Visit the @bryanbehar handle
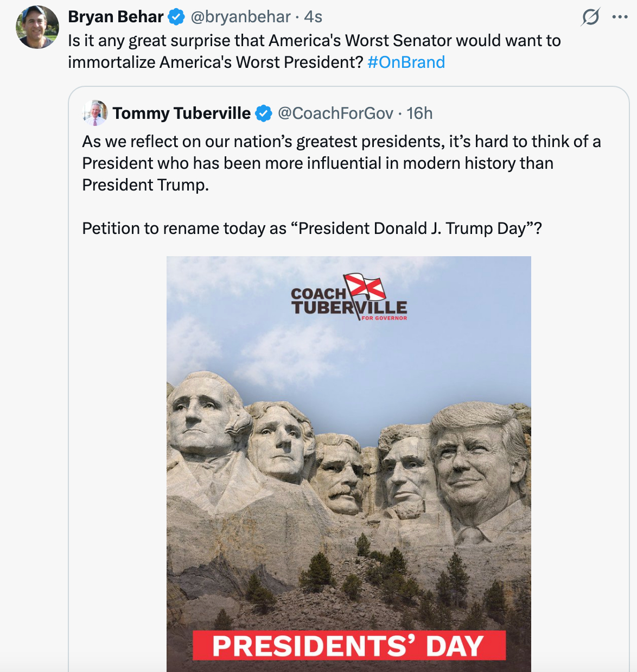The width and height of the screenshot is (637, 672). pos(240,17)
